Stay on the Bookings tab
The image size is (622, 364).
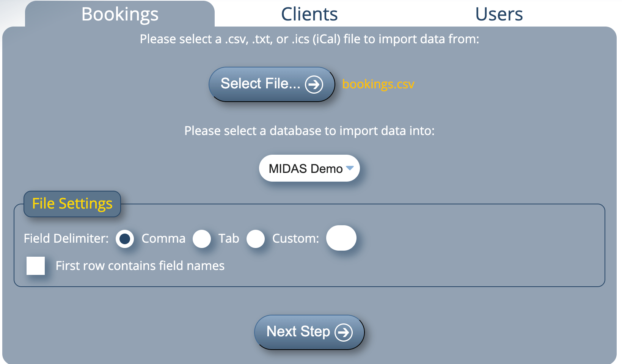click(x=119, y=14)
